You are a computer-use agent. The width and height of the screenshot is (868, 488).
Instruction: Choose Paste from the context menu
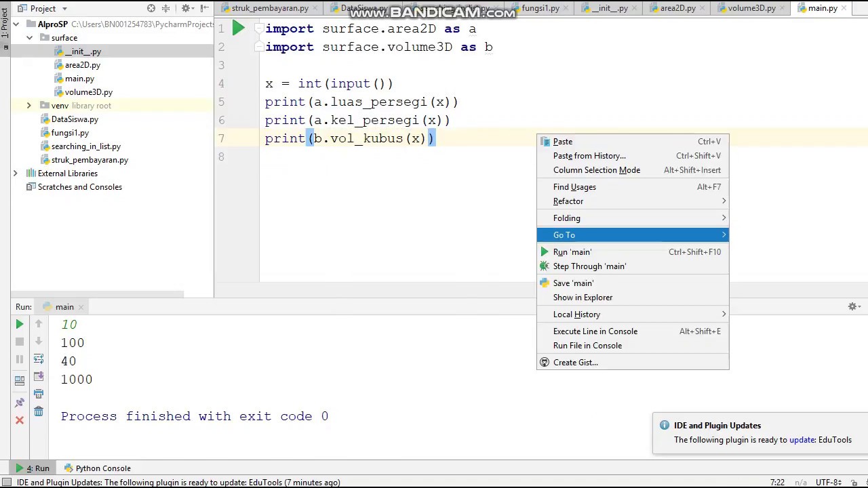tap(633, 142)
